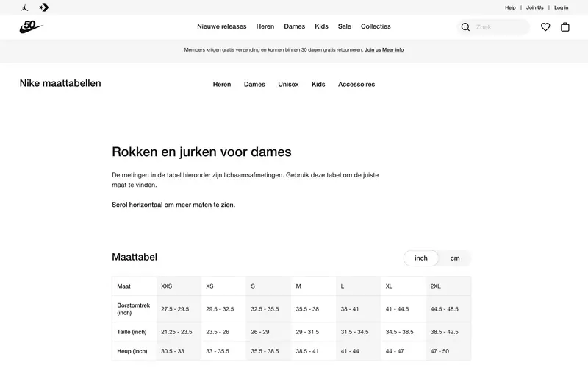Open the main Dames navigation menu
588x368 pixels.
[295, 26]
